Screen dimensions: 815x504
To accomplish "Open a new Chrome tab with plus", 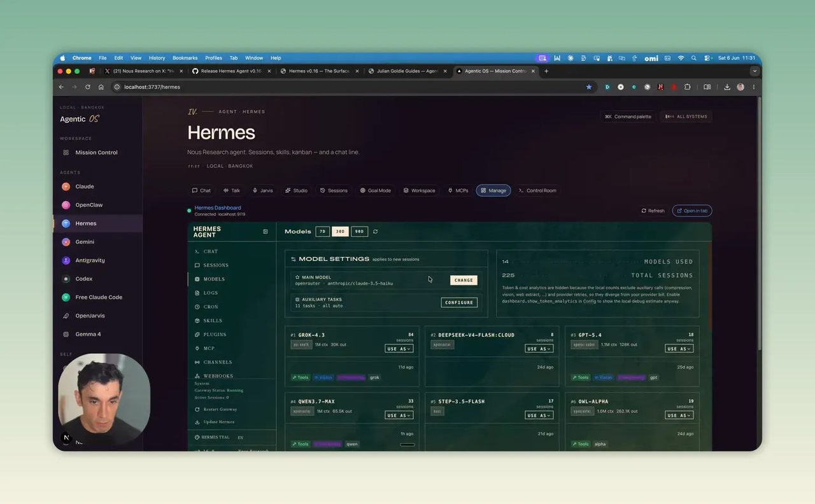I will coord(546,71).
